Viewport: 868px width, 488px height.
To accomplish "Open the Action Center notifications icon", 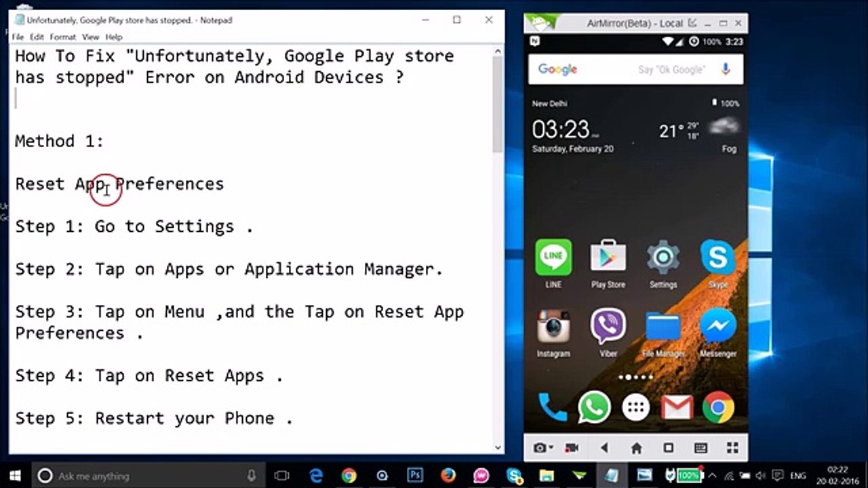I will coord(778,476).
